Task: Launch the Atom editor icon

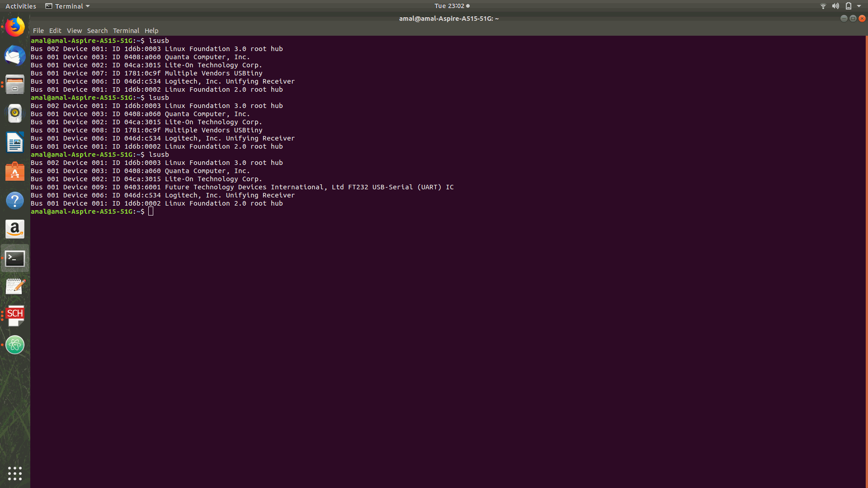Action: click(15, 345)
